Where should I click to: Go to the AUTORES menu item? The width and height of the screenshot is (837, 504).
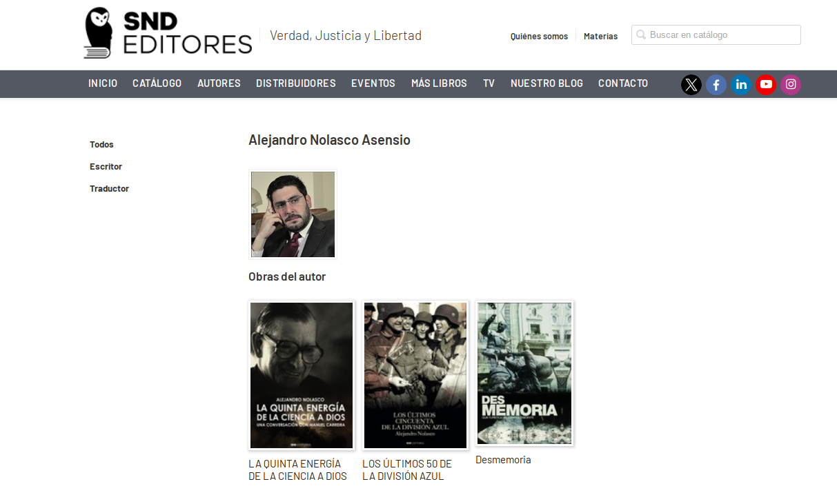coord(219,83)
